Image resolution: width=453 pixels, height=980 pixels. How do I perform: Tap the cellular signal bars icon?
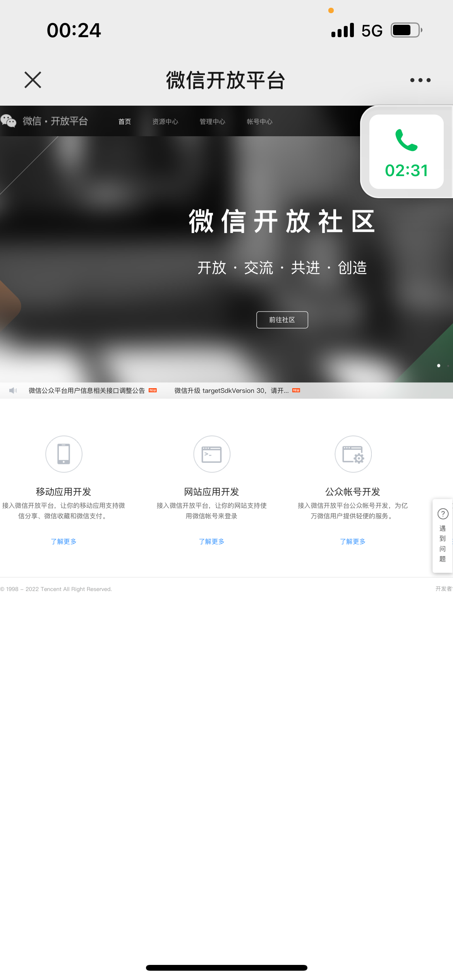[343, 30]
